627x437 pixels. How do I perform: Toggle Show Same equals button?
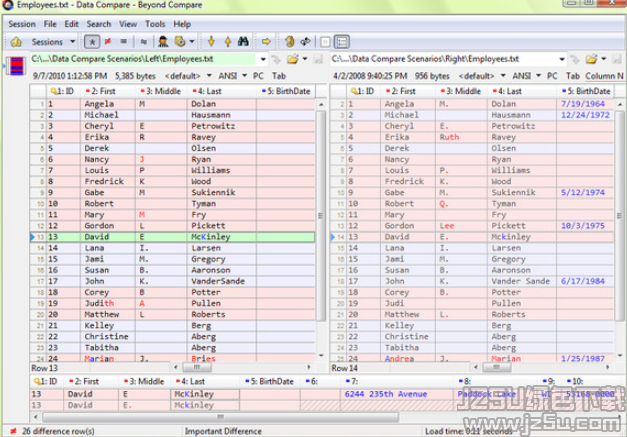pos(124,41)
